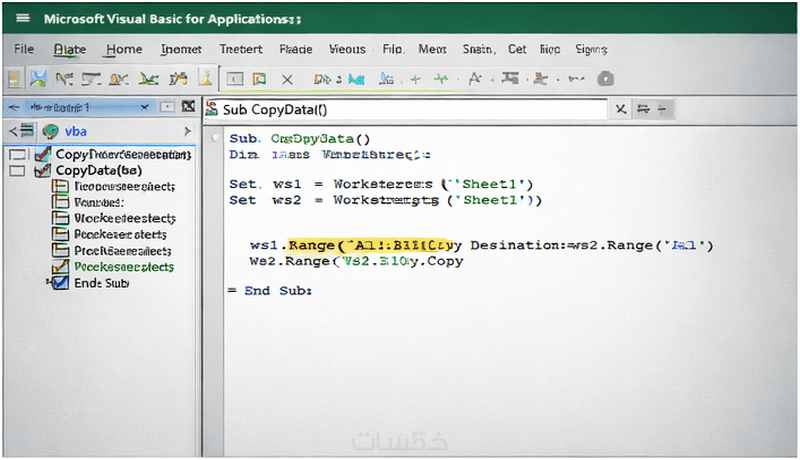Select the Vanntes: tree item

pos(99,202)
